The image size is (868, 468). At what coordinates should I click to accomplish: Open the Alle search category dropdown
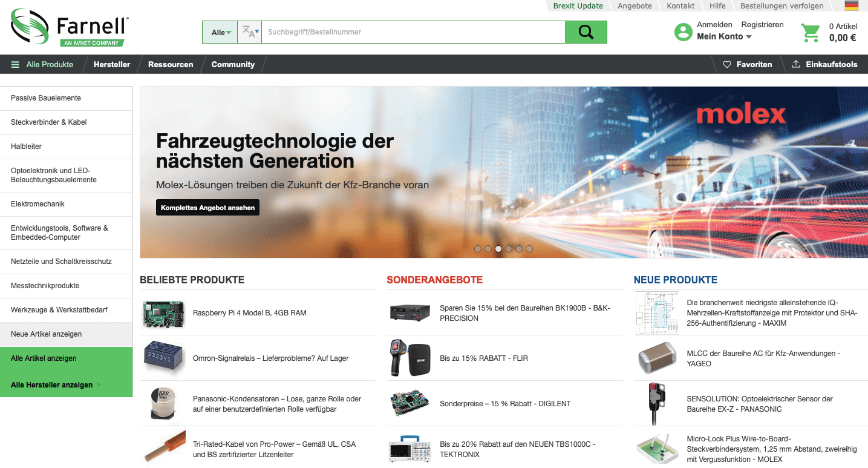[x=220, y=32]
